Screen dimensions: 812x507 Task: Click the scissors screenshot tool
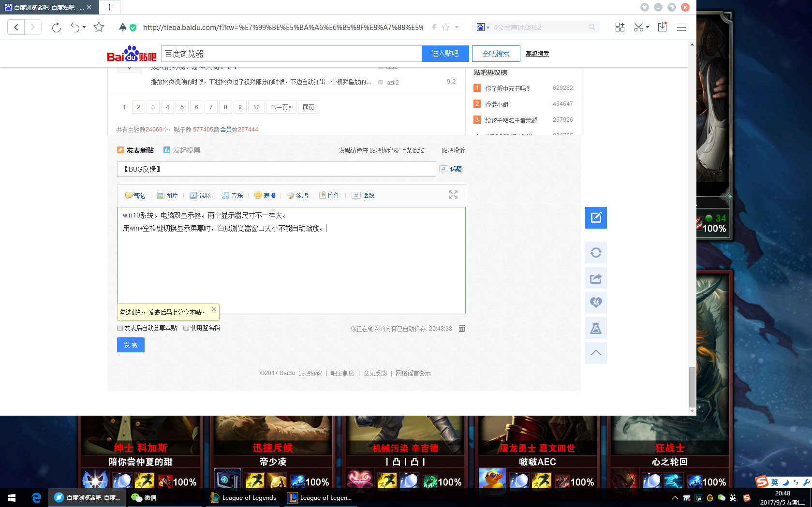pyautogui.click(x=638, y=28)
